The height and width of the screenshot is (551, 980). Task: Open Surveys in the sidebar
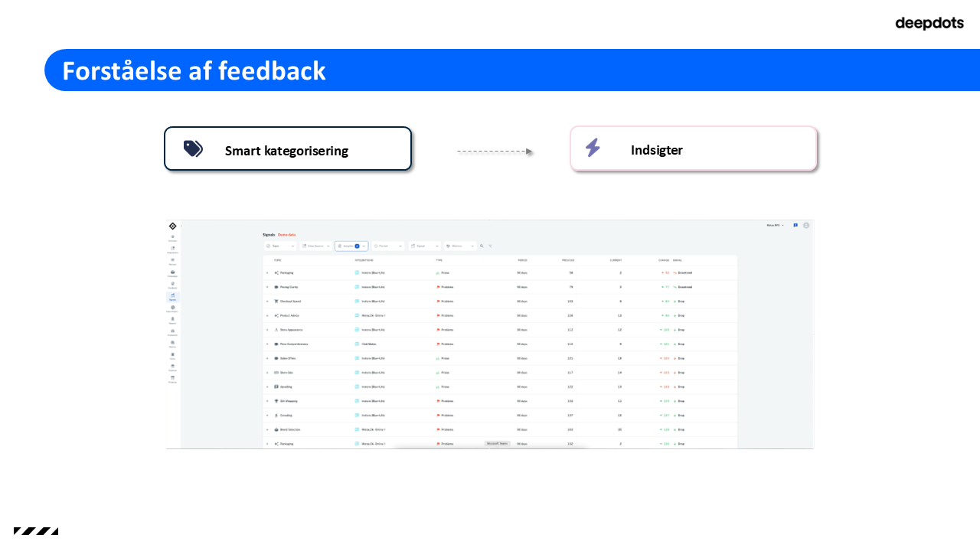click(x=172, y=261)
